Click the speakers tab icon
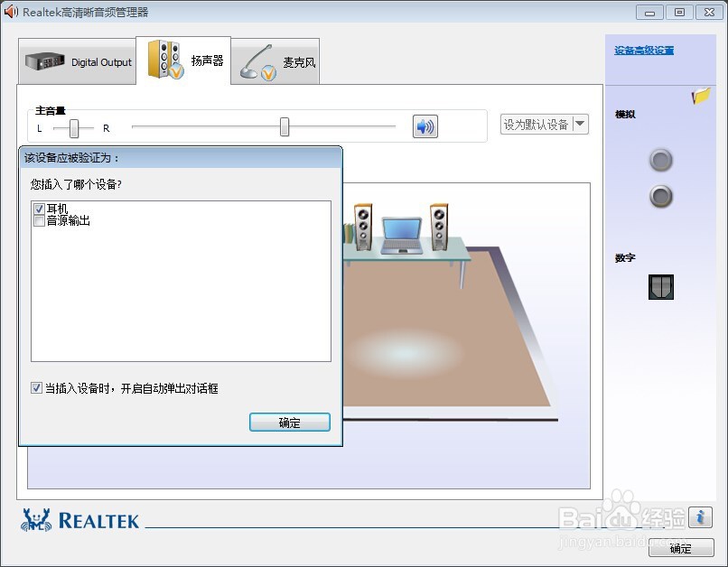 [165, 60]
